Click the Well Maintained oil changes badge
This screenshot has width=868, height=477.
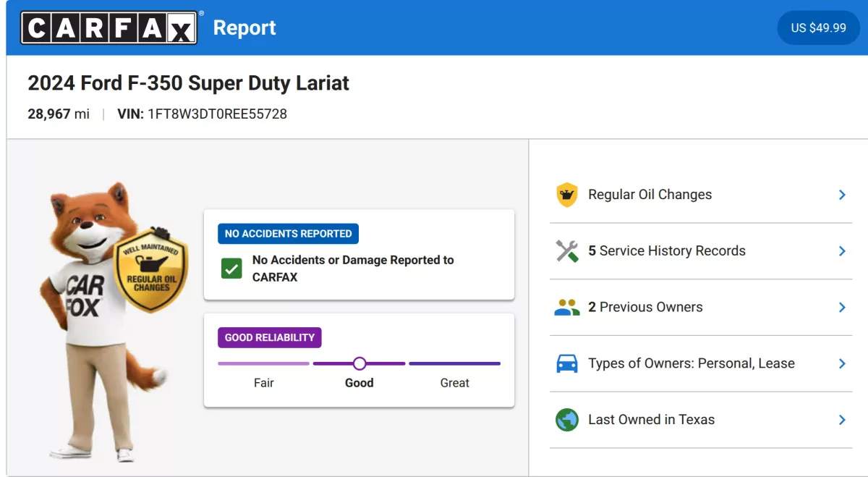[151, 271]
